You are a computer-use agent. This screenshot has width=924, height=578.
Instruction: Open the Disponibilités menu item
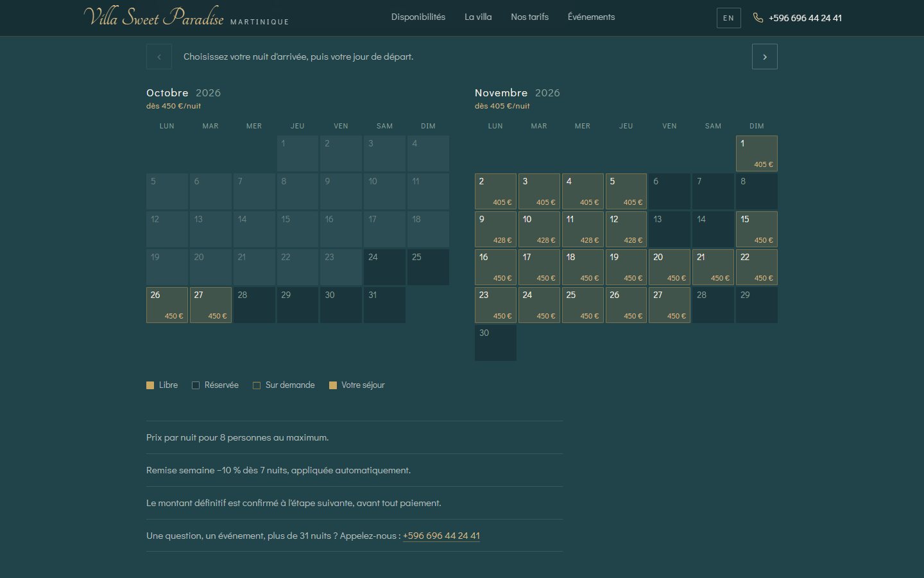[418, 17]
